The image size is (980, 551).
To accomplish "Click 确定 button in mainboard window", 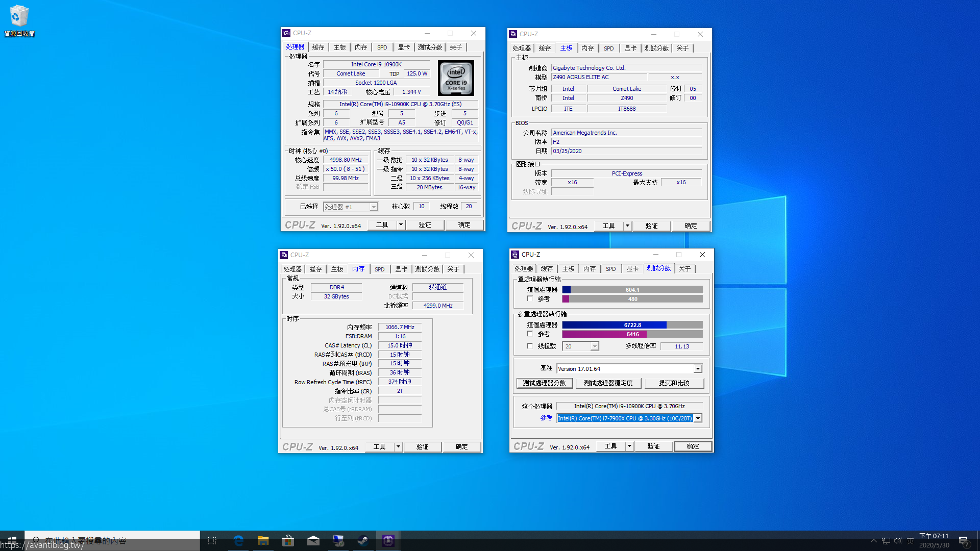I will tap(691, 226).
